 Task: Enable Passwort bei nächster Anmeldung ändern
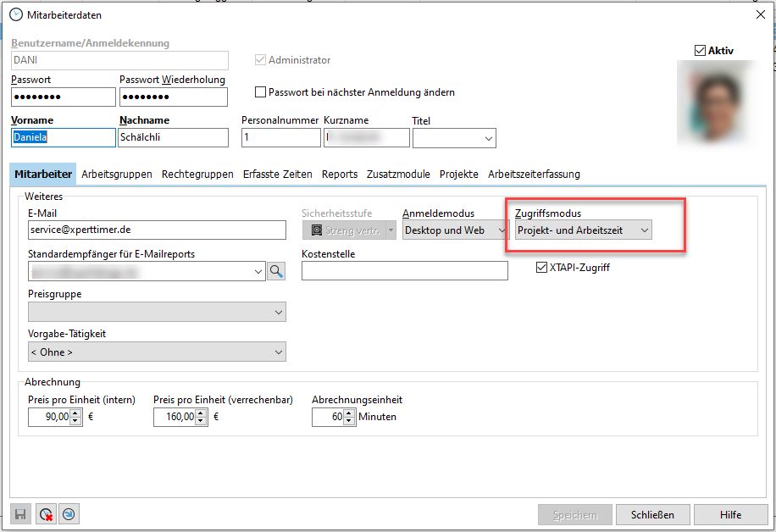click(x=262, y=92)
